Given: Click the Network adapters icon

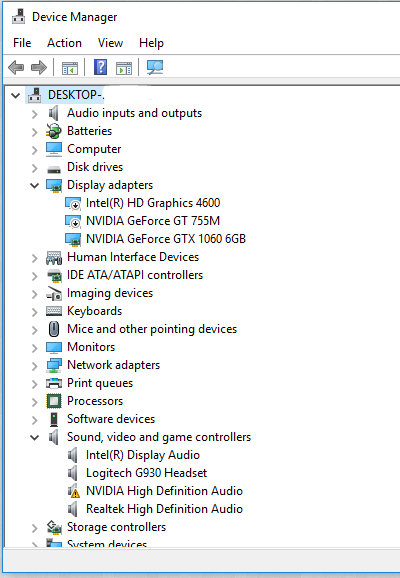Looking at the screenshot, I should [x=54, y=365].
